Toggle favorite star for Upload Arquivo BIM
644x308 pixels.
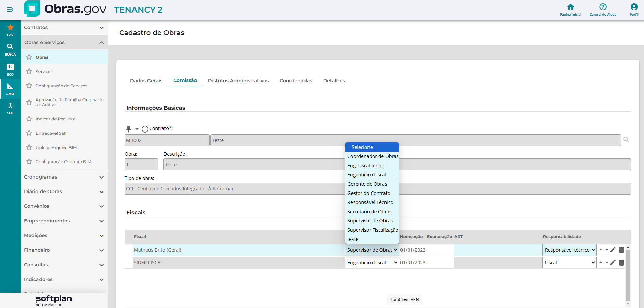click(x=29, y=148)
